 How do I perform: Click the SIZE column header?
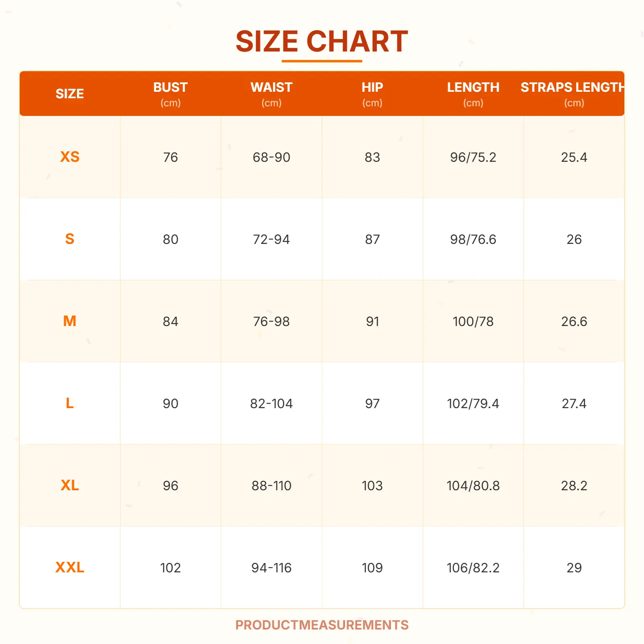pyautogui.click(x=70, y=94)
